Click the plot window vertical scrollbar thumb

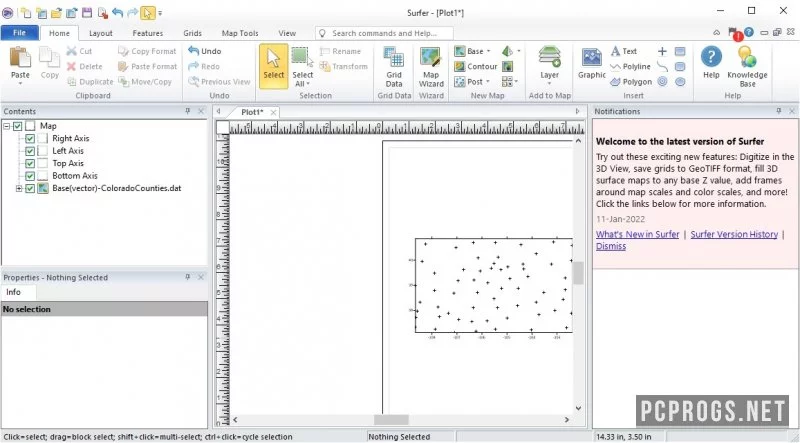pos(578,273)
